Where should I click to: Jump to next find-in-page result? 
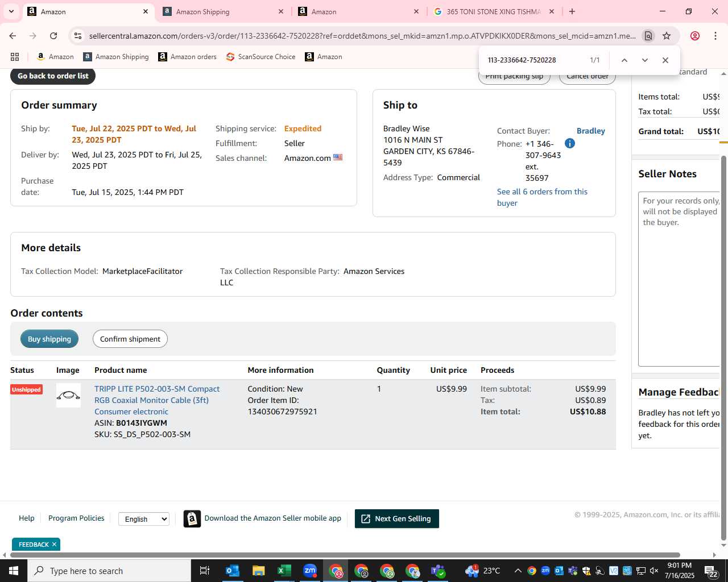(x=644, y=60)
